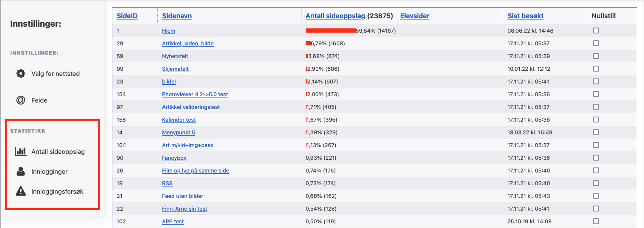Click the user icon beside Innlogginger
644x228 pixels.
coord(20,171)
